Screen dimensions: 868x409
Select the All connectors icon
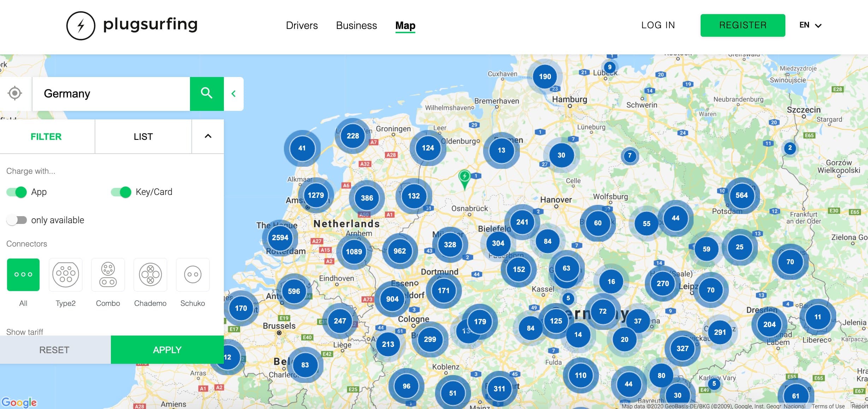23,275
